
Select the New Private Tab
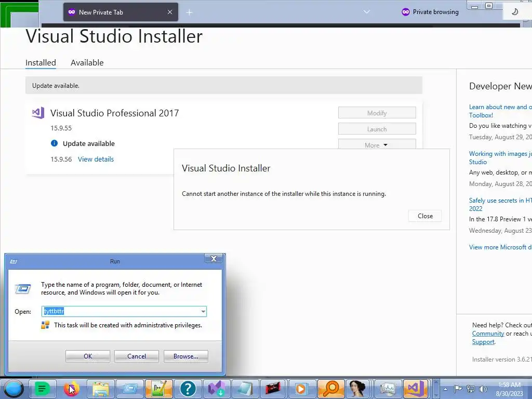[121, 12]
